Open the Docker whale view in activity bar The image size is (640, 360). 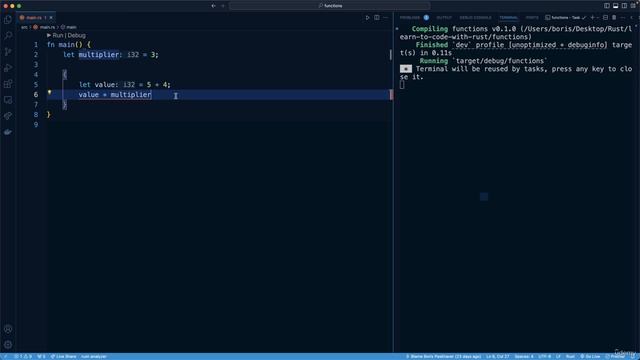click(x=8, y=132)
